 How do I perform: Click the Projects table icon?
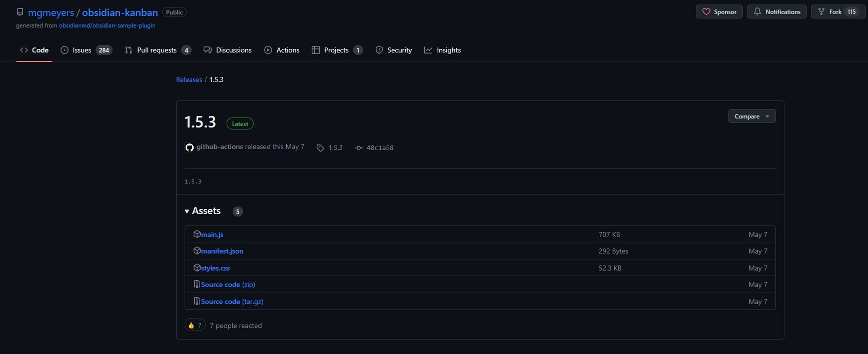pyautogui.click(x=316, y=50)
